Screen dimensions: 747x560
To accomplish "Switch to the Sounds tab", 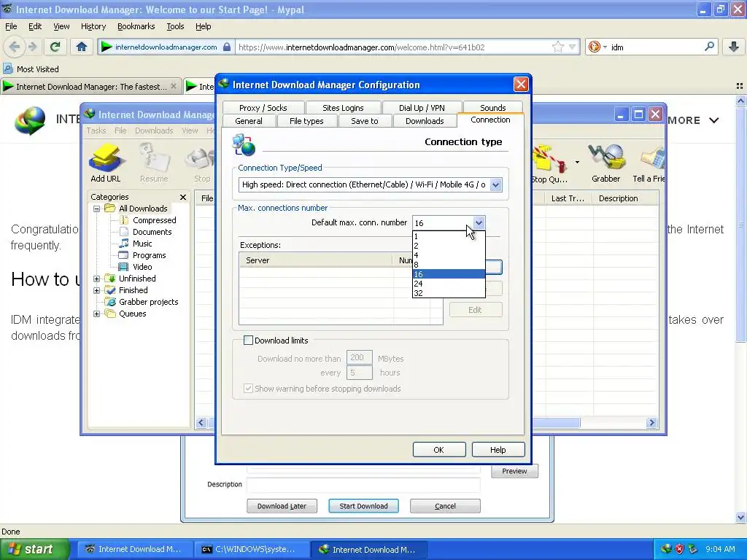I will pyautogui.click(x=492, y=108).
